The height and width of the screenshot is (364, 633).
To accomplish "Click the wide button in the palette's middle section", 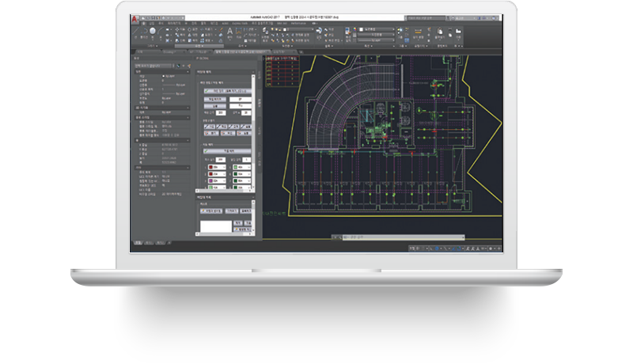I will 226,151.
